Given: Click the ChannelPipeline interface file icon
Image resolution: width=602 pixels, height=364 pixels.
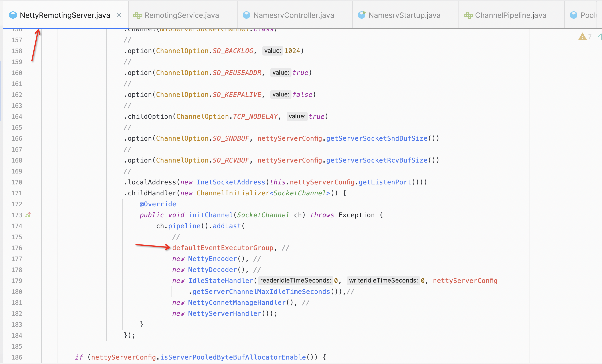Looking at the screenshot, I should click(x=468, y=15).
